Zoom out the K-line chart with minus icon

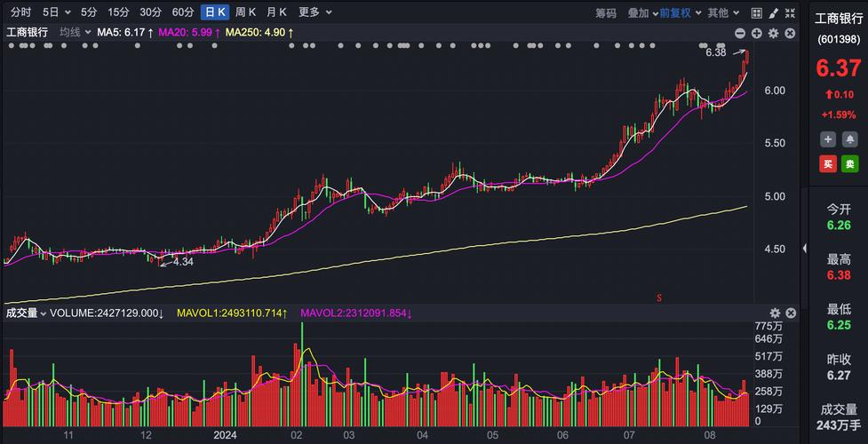click(x=740, y=33)
